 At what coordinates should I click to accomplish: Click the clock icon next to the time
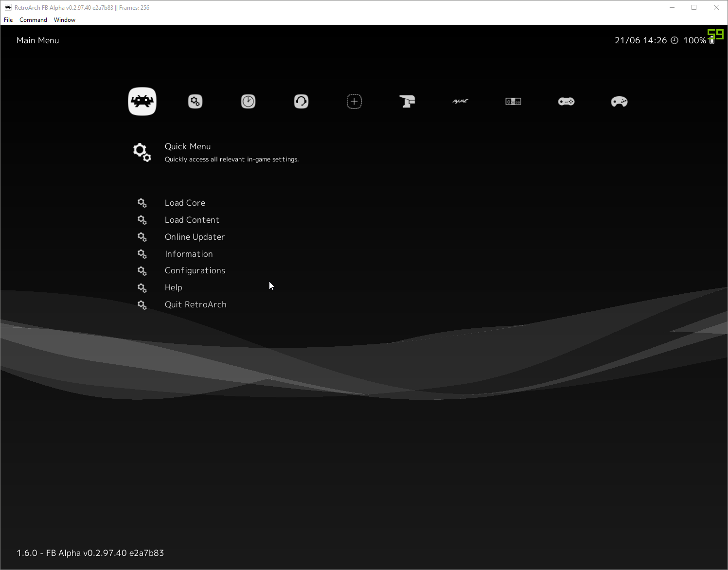click(675, 40)
